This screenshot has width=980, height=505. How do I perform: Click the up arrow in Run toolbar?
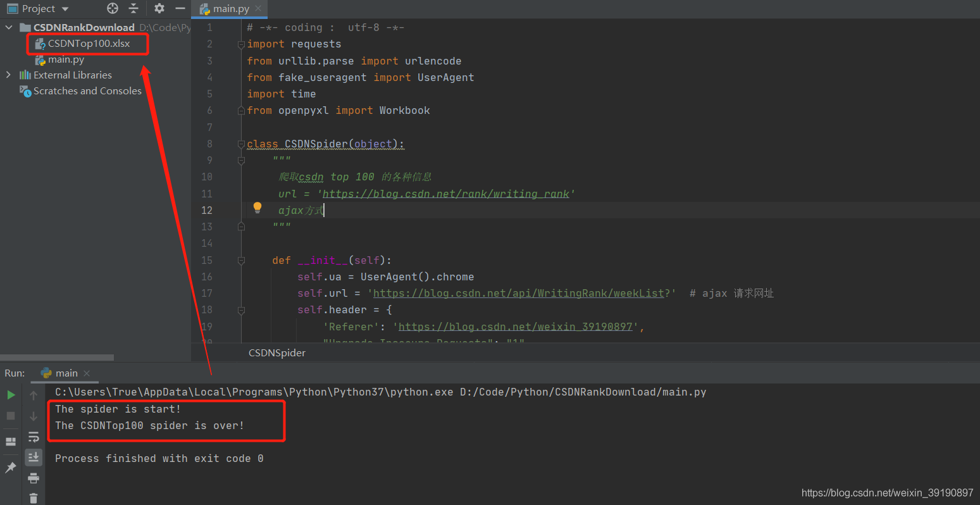pos(34,396)
